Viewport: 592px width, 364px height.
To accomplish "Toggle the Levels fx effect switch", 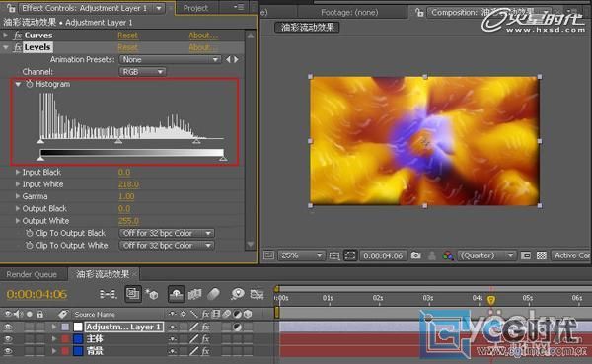I will [18, 47].
